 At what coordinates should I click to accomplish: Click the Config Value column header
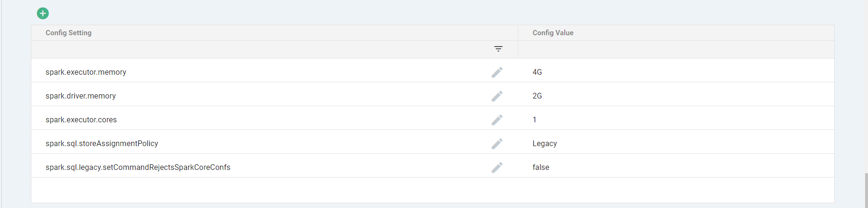click(x=553, y=33)
